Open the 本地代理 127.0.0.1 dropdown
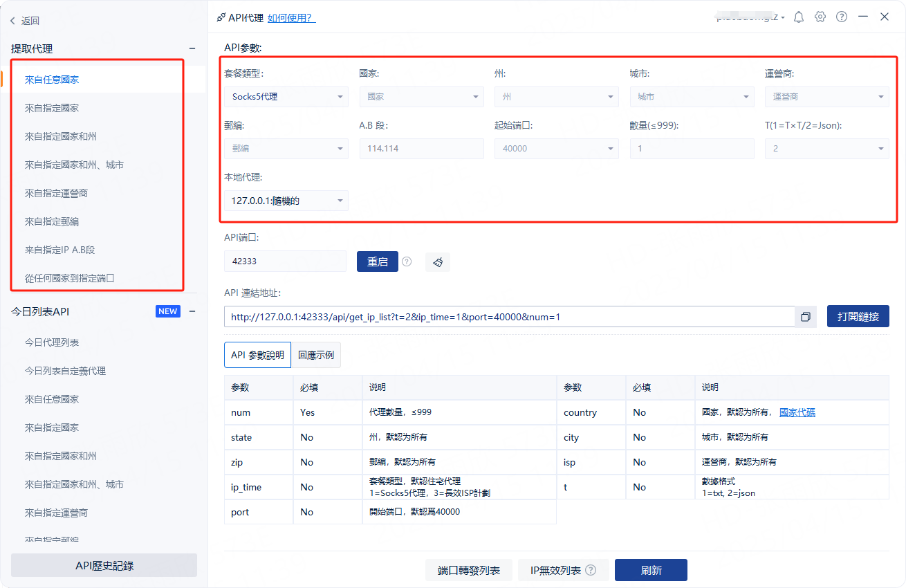The image size is (906, 588). 286,201
